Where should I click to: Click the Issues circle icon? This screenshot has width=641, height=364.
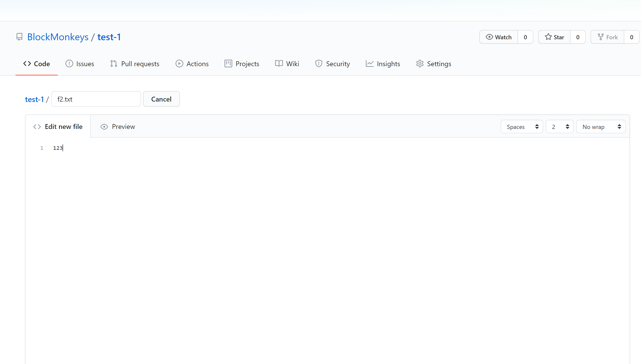point(69,64)
